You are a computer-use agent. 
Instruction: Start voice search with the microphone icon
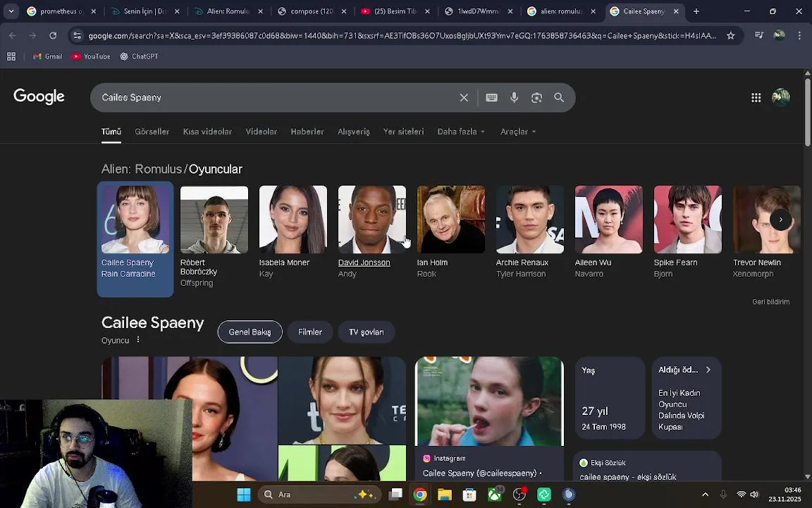click(x=515, y=97)
